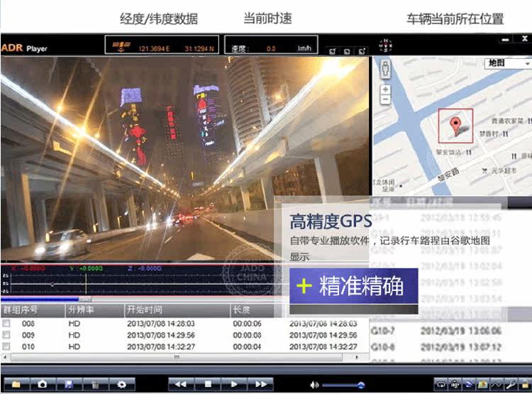This screenshot has width=532, height=394.
Task: Take snapshot with camera icon
Action: coord(42,384)
